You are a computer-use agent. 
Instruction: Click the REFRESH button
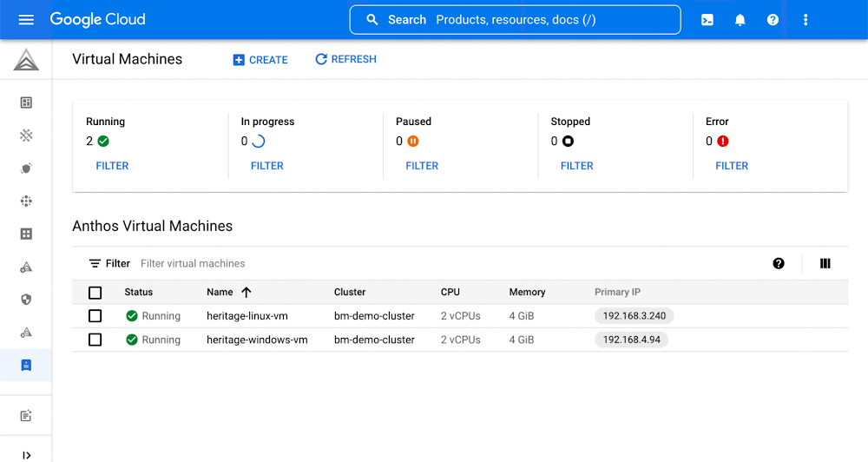345,59
